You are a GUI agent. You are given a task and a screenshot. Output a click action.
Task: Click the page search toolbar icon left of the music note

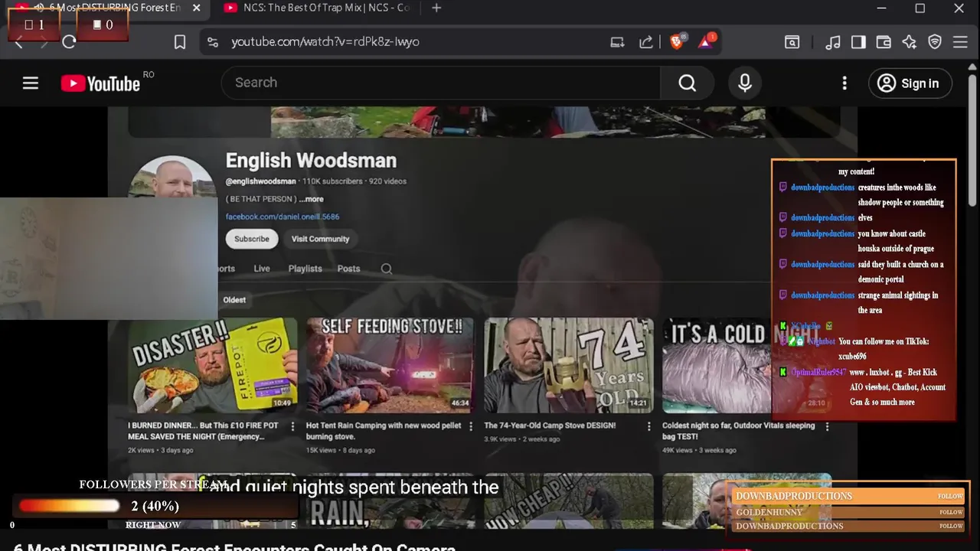[792, 42]
